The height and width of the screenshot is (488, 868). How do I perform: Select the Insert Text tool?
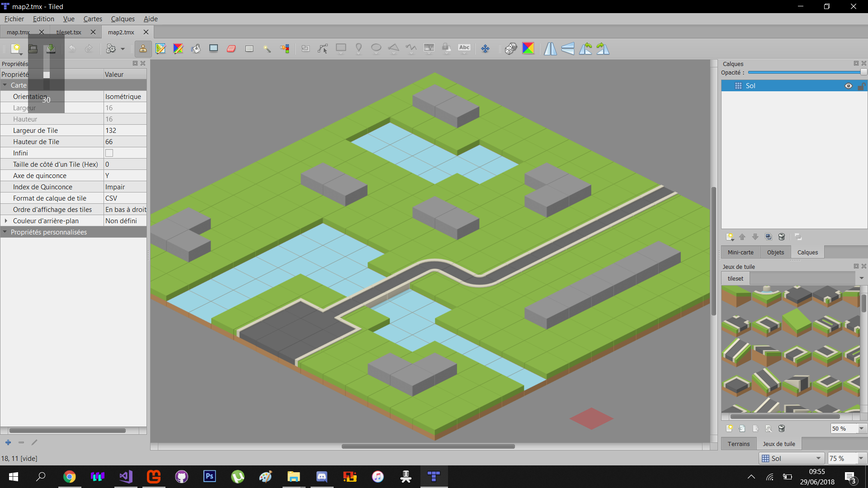point(464,48)
